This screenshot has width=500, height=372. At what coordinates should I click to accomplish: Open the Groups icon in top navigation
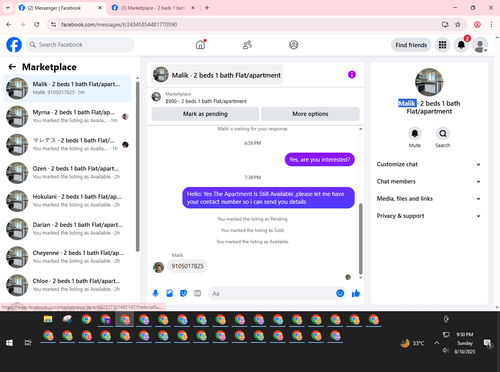294,45
